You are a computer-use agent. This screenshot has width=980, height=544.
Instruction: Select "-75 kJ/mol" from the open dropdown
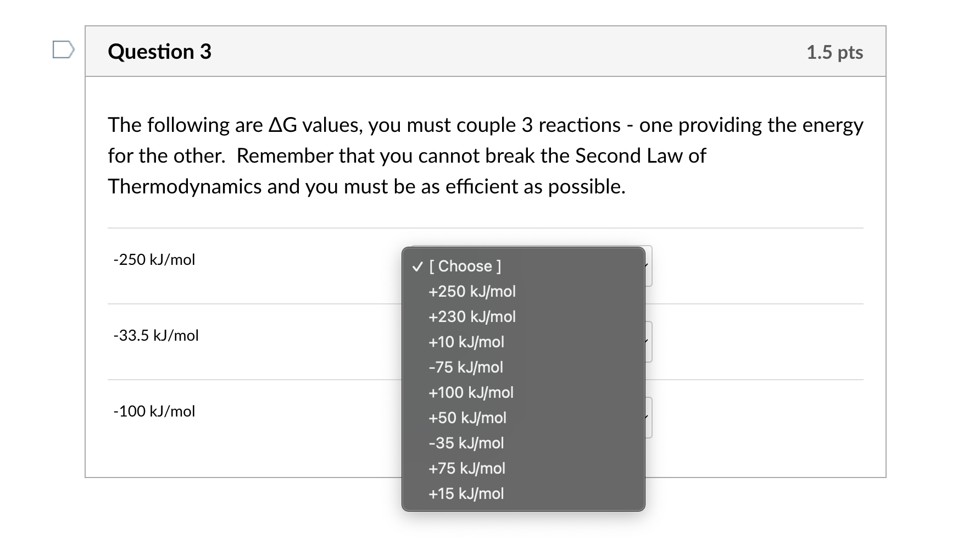(465, 367)
